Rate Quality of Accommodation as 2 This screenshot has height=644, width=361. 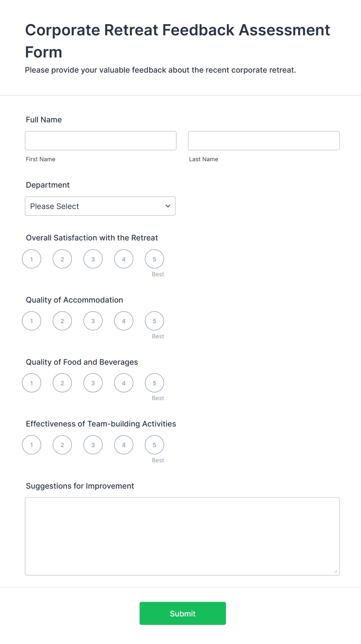click(62, 321)
